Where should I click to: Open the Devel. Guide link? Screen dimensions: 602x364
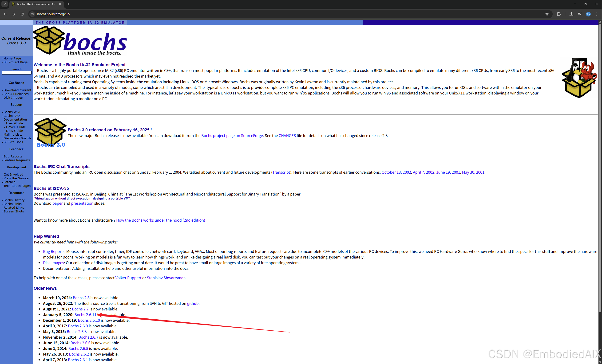pyautogui.click(x=16, y=127)
